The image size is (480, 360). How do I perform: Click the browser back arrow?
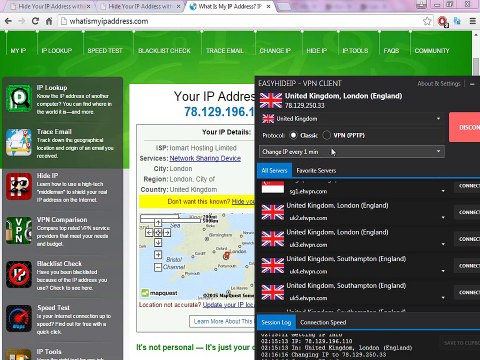tap(8, 21)
